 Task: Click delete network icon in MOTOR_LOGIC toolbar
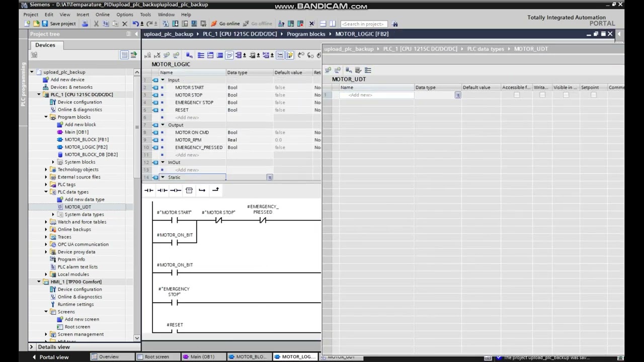coord(157,55)
